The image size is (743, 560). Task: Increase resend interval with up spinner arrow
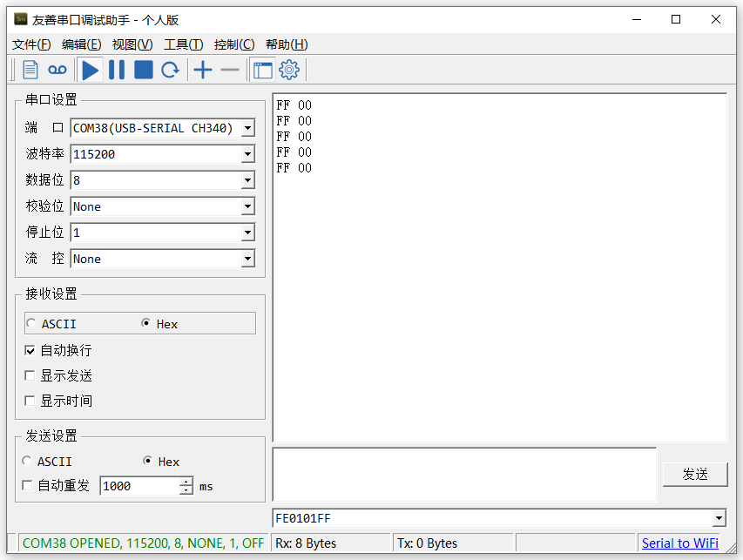(x=186, y=482)
